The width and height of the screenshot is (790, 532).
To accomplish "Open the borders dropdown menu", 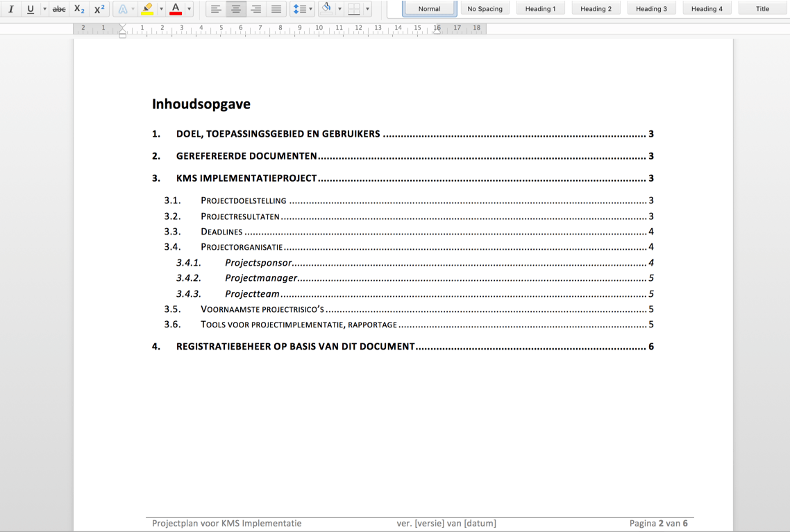I will coord(366,9).
